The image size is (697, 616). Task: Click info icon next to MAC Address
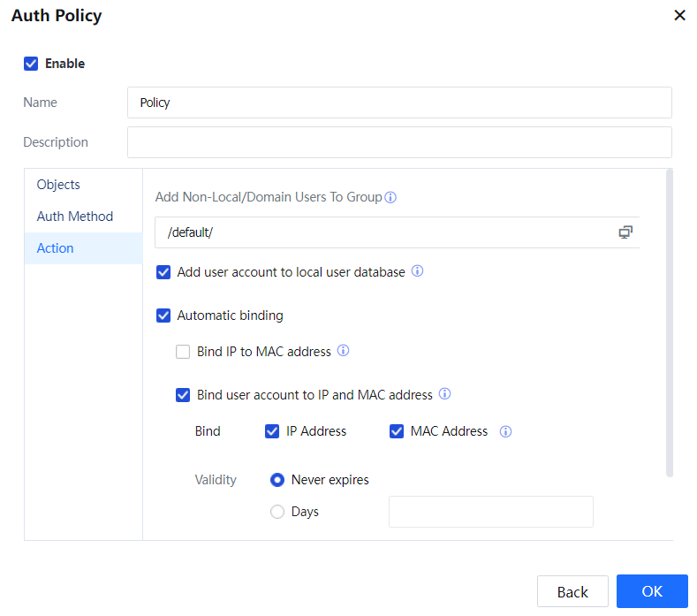tap(506, 432)
